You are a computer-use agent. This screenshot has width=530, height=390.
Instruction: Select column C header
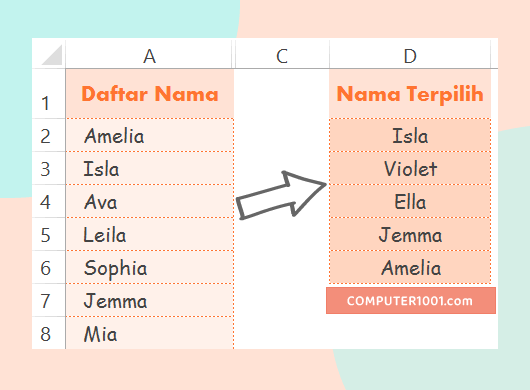pyautogui.click(x=282, y=56)
